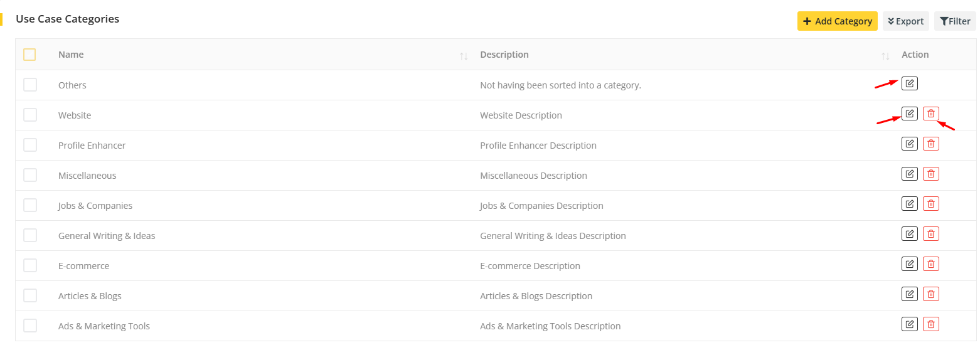980x345 pixels.
Task: Edit the Others category
Action: point(909,83)
